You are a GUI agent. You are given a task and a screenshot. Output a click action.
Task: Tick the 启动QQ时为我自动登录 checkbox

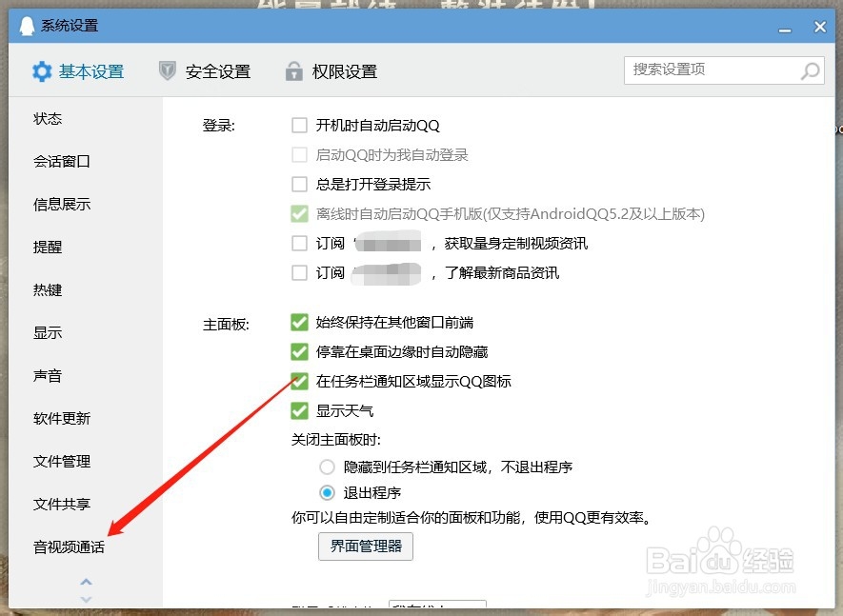[299, 155]
